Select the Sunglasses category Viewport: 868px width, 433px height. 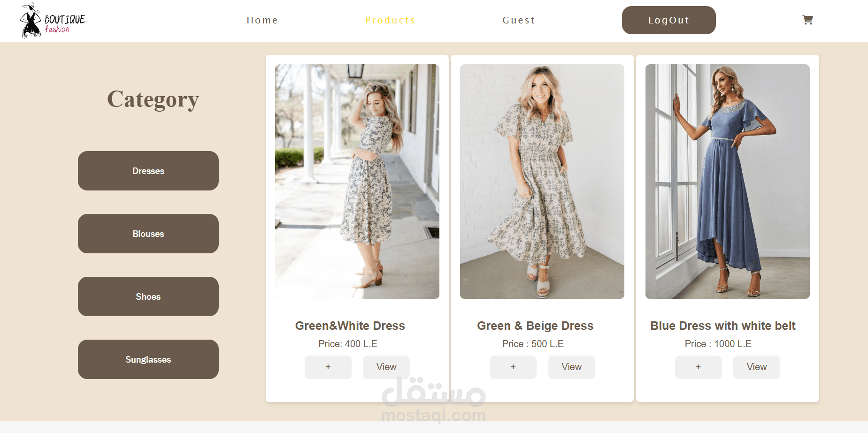click(x=148, y=359)
